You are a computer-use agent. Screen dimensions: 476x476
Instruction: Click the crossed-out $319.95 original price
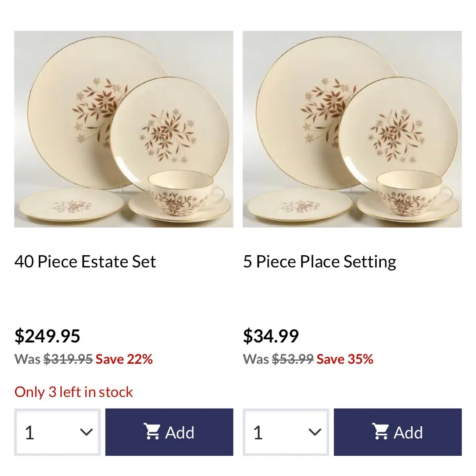68,359
